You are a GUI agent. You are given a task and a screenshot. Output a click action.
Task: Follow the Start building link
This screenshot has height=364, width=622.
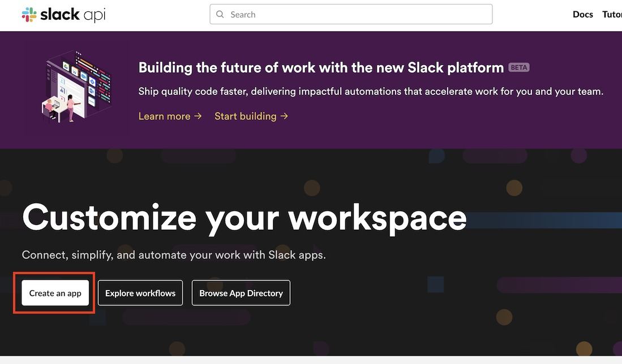point(251,116)
